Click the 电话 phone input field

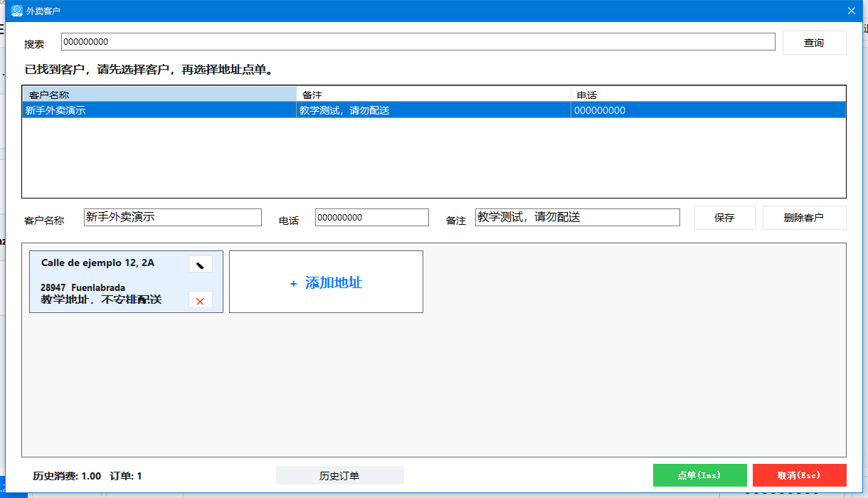click(x=372, y=218)
